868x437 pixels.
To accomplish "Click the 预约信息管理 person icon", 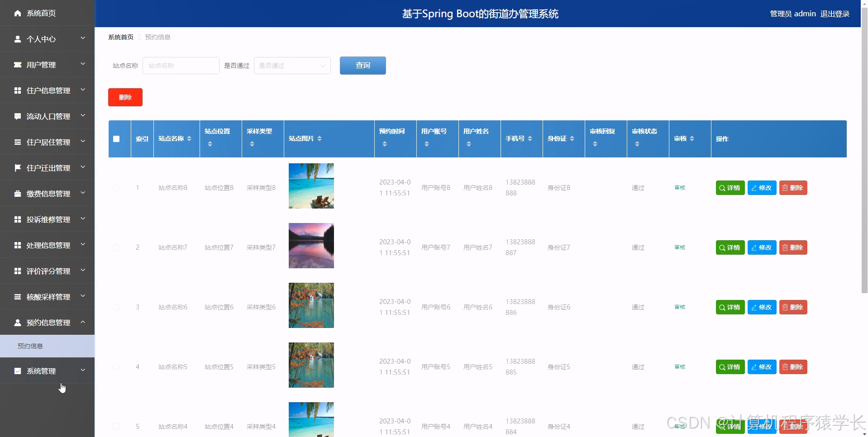I will tap(17, 322).
